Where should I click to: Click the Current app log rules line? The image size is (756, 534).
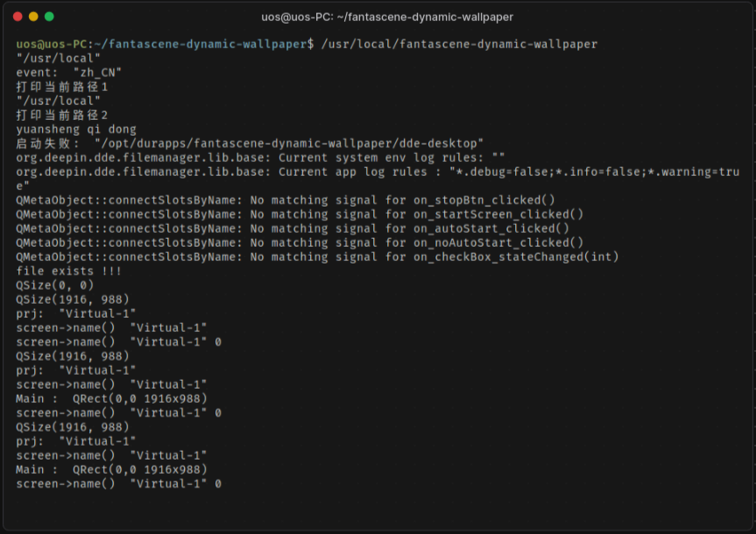(x=378, y=179)
